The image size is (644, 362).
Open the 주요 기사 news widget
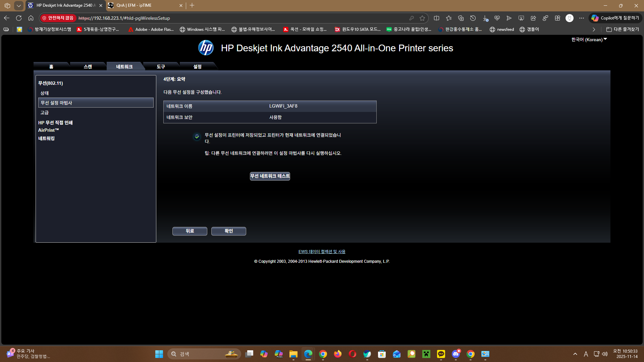coord(29,354)
